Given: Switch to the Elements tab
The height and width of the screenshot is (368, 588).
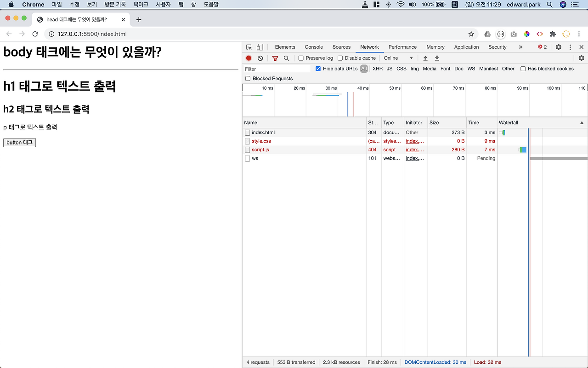Looking at the screenshot, I should coord(285,47).
